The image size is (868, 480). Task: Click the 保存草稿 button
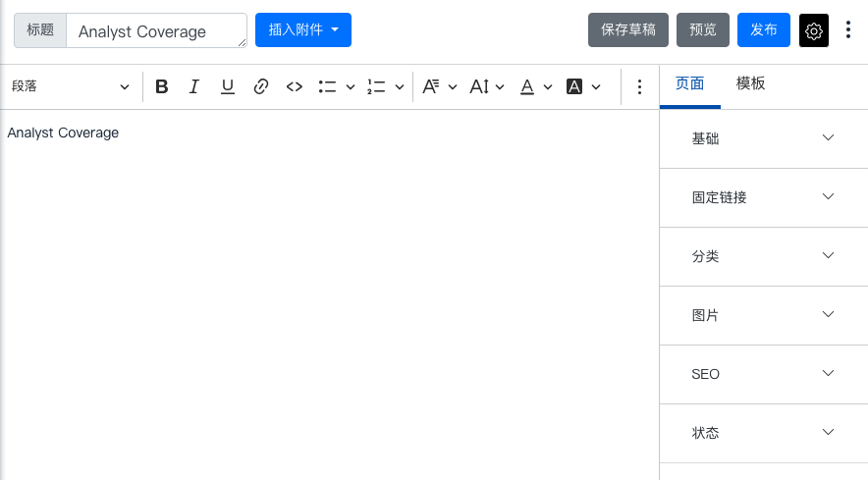(x=628, y=30)
